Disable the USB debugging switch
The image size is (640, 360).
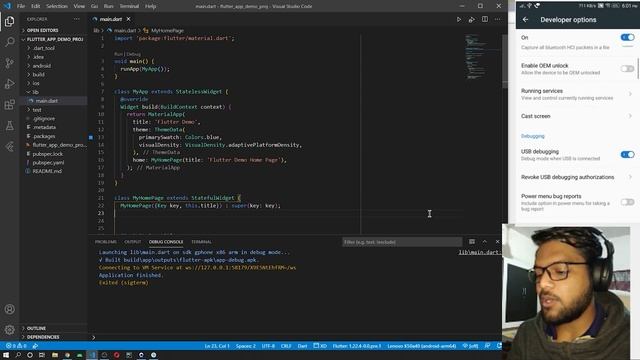pos(627,154)
